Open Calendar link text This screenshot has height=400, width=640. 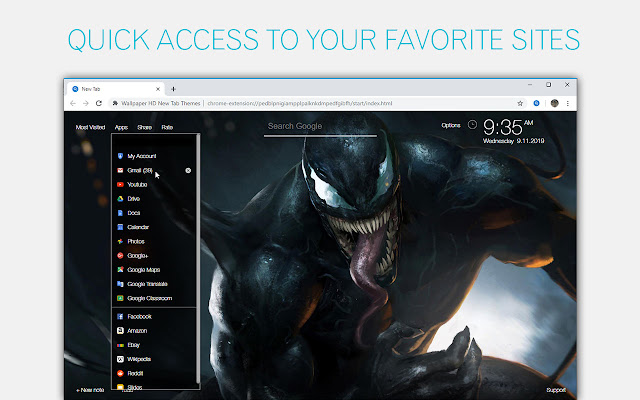[x=138, y=227]
